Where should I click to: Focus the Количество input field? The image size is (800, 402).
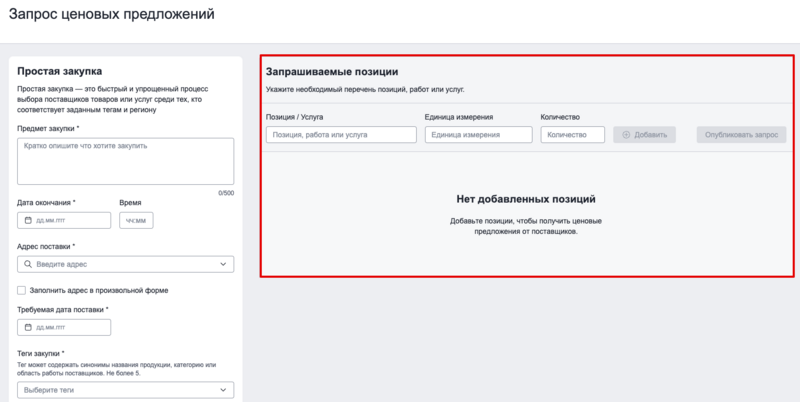572,134
